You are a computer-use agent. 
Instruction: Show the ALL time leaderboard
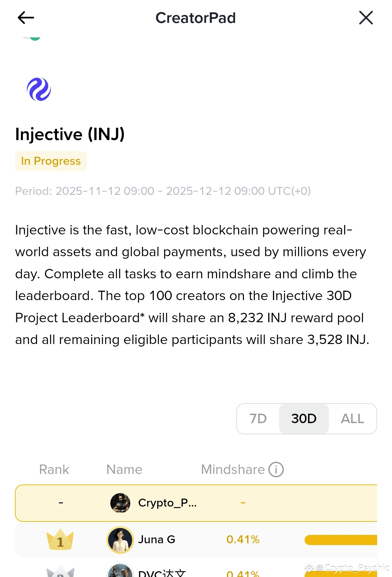point(352,419)
